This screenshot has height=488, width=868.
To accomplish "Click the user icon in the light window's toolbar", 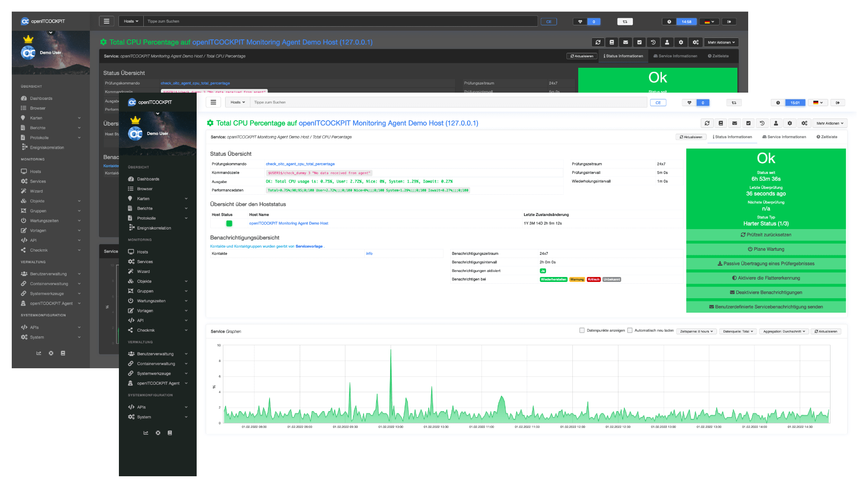I will click(776, 123).
